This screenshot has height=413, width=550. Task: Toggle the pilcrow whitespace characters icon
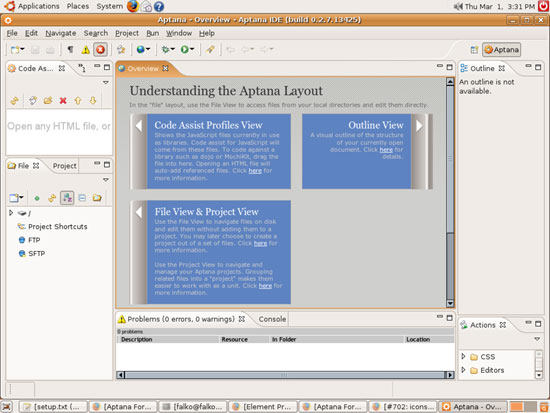click(71, 49)
